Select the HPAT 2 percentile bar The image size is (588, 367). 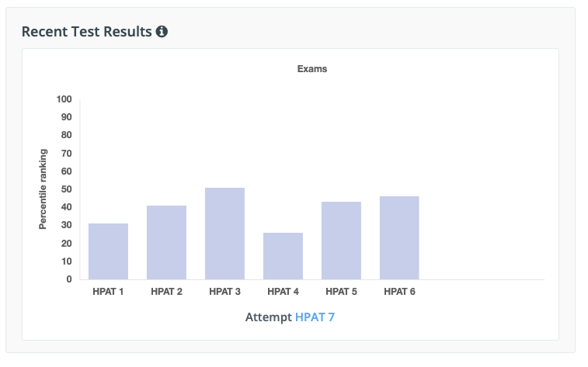point(166,242)
